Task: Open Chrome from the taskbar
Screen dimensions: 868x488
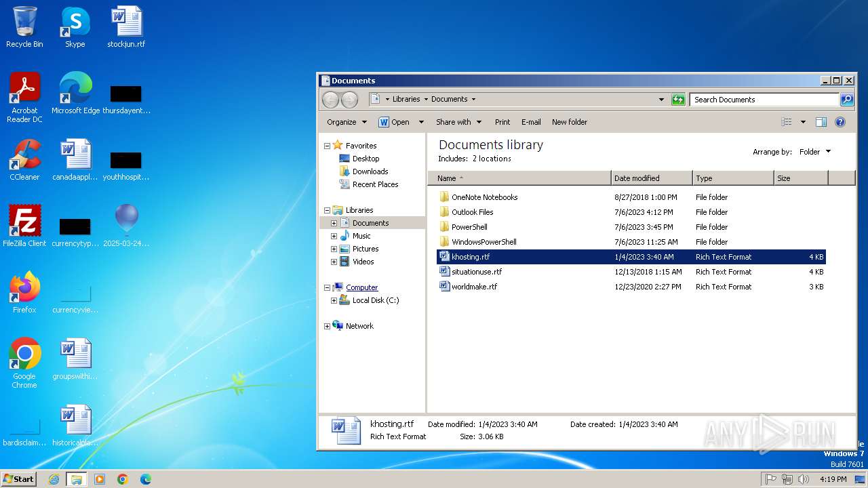Action: point(123,479)
